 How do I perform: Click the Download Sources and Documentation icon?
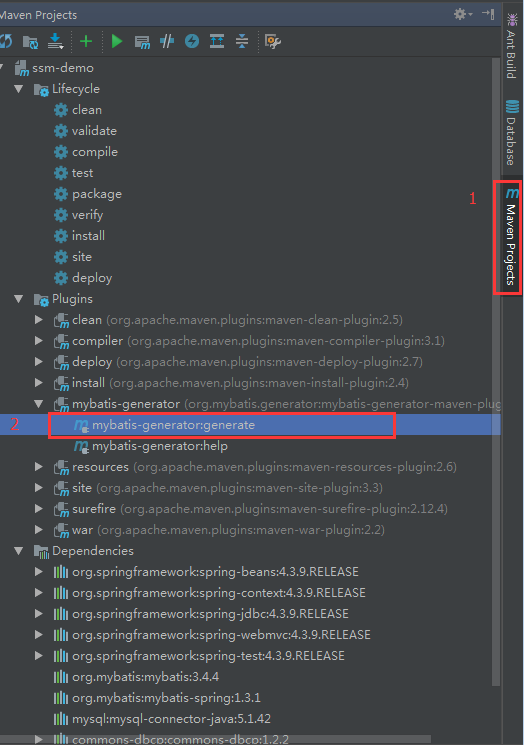click(56, 41)
